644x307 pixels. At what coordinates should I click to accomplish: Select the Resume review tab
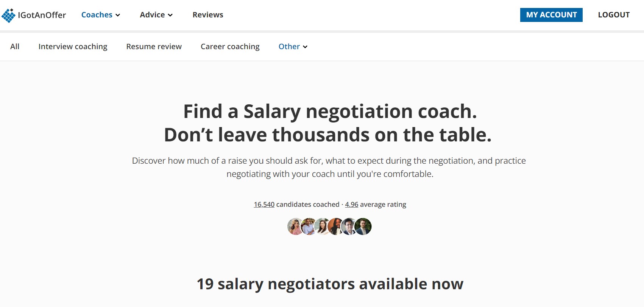click(154, 47)
